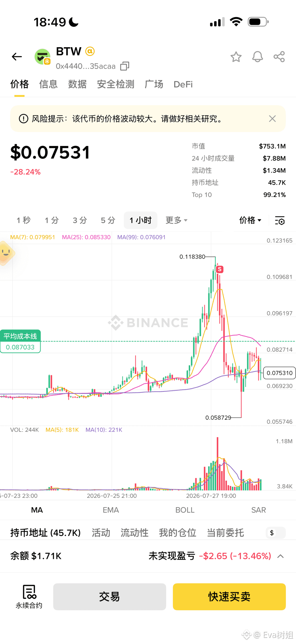Image resolution: width=296 pixels, height=644 pixels.
Task: Tap the MA(25): 0.085330 label
Action: (x=86, y=237)
